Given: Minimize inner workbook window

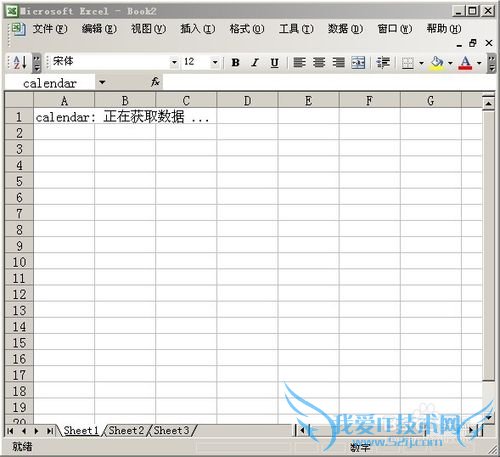Looking at the screenshot, I should point(459,44).
